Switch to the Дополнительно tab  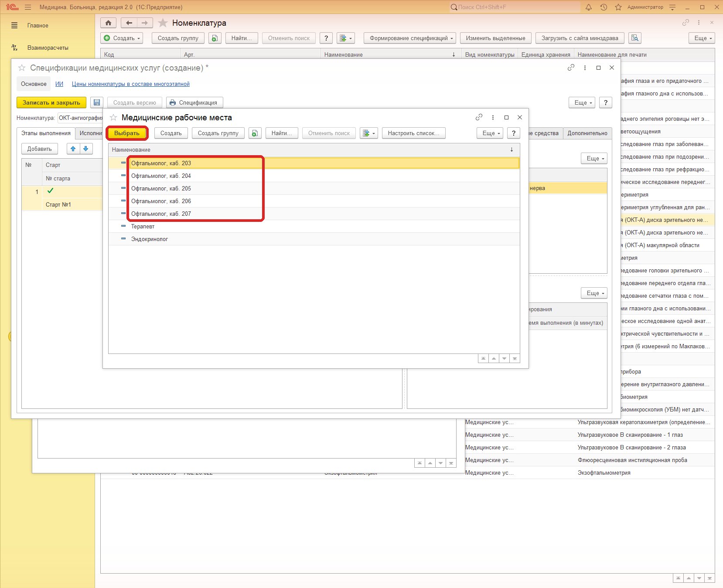click(x=587, y=133)
